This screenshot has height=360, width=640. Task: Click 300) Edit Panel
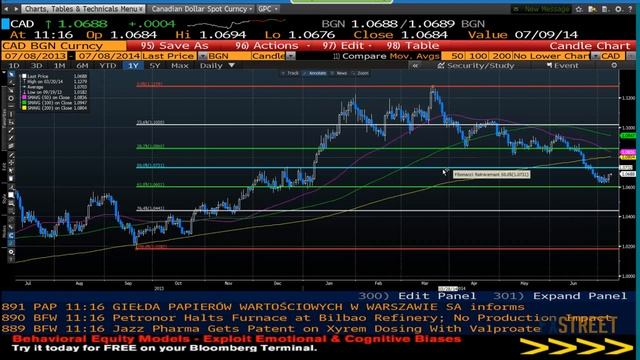coord(417,296)
